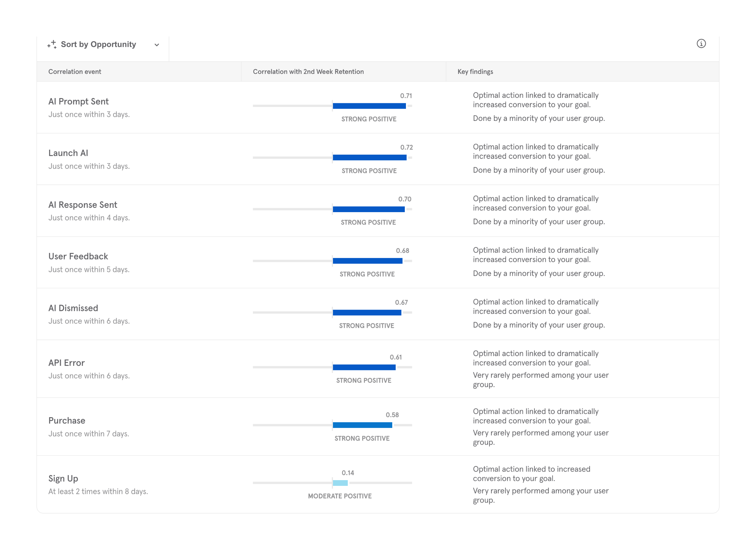Click the Correlation event column header
756x550 pixels.
point(75,72)
